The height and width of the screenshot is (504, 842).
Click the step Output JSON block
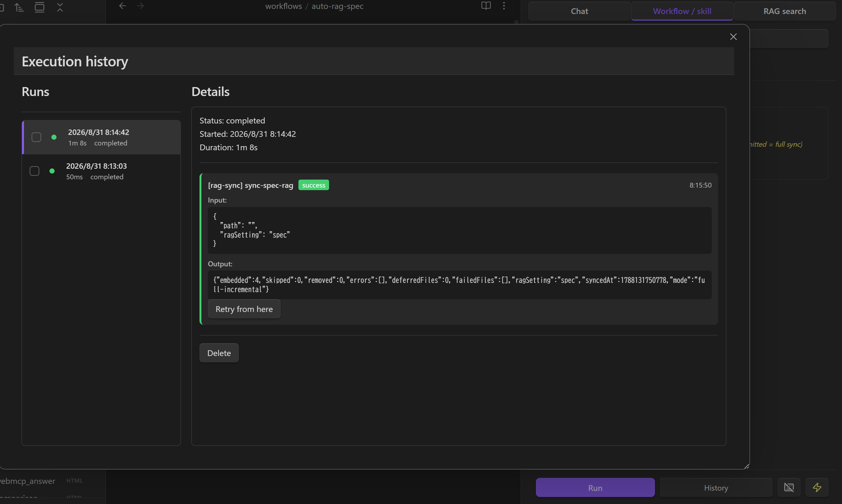[459, 285]
